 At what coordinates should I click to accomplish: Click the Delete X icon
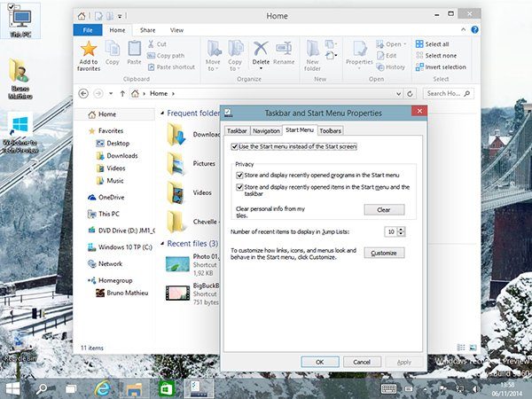click(x=261, y=49)
